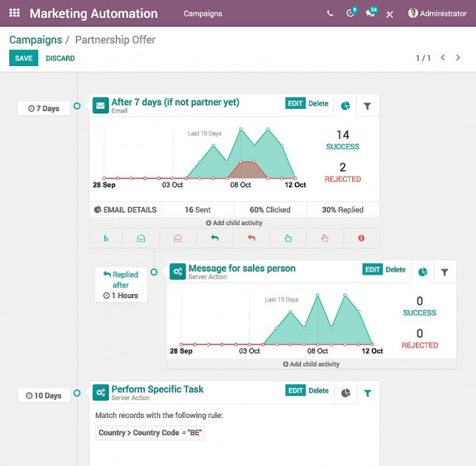Click the green replied arrow icon
Image resolution: width=476 pixels, height=466 pixels.
214,238
